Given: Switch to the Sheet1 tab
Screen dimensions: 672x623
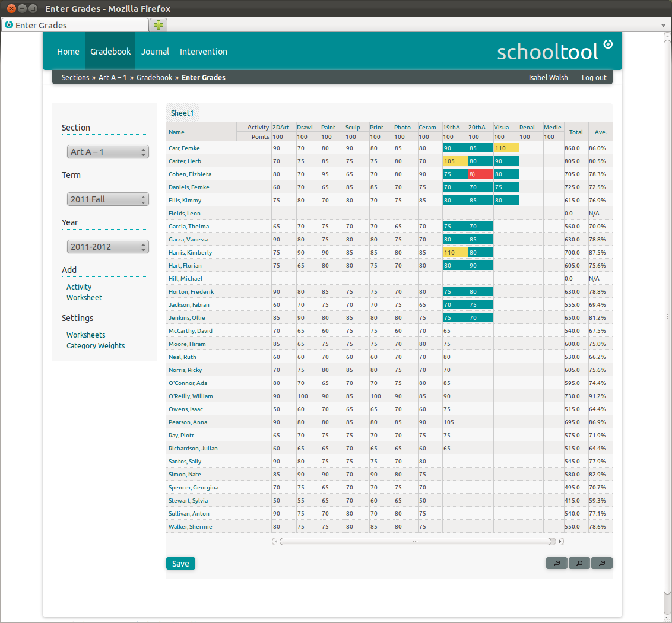Looking at the screenshot, I should [182, 113].
